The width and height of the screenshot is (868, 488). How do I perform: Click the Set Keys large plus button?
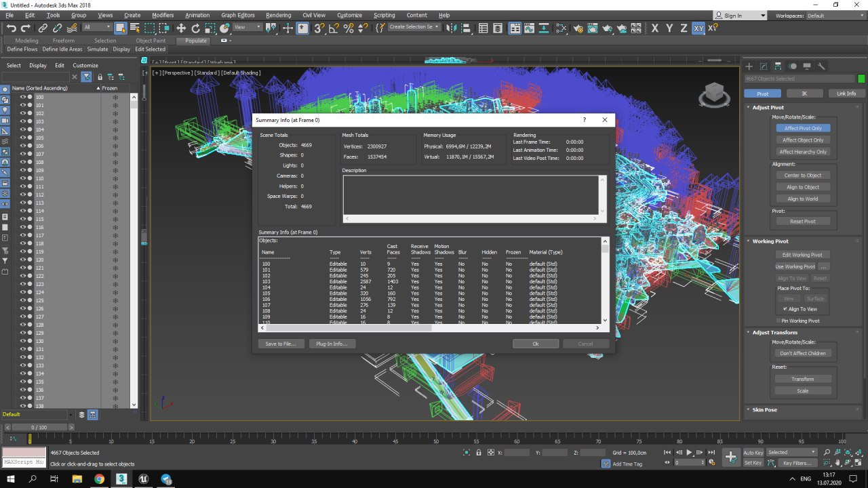[731, 457]
